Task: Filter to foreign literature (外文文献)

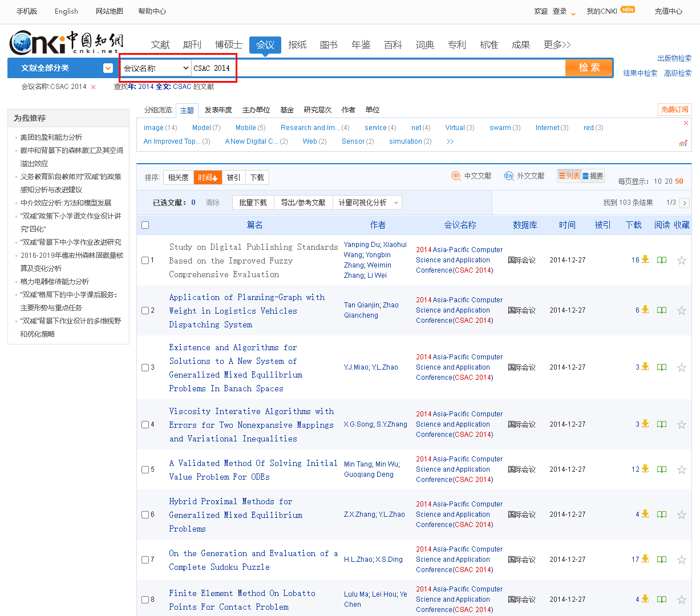Action: coord(524,176)
